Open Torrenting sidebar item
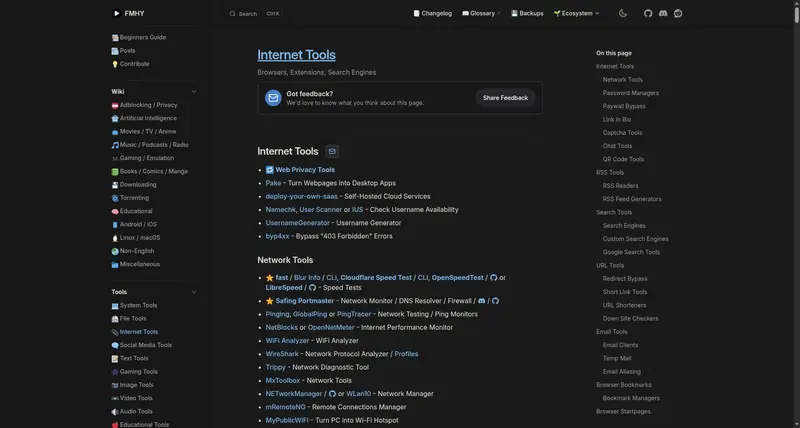The image size is (800, 428). [x=131, y=198]
